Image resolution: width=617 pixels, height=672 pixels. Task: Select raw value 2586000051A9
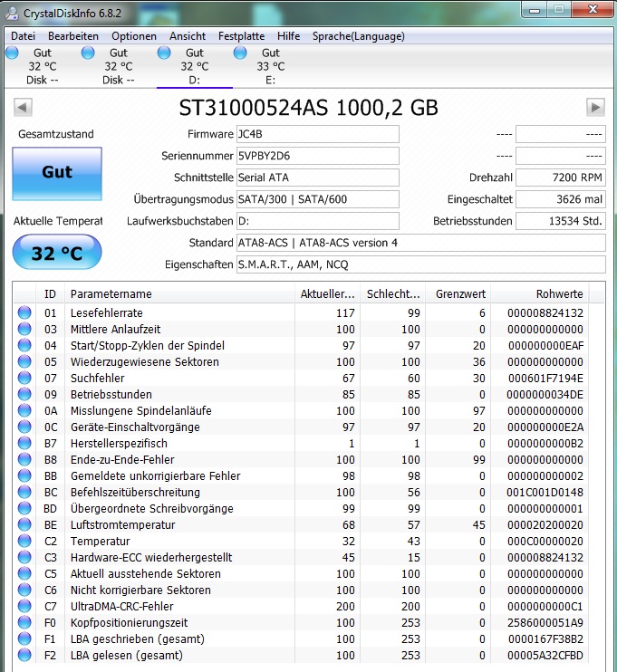pyautogui.click(x=545, y=623)
